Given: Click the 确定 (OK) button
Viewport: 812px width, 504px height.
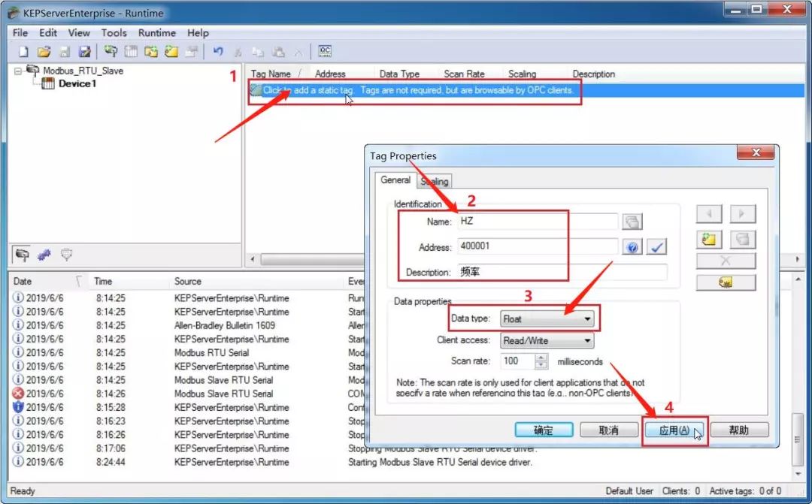Looking at the screenshot, I should click(544, 430).
